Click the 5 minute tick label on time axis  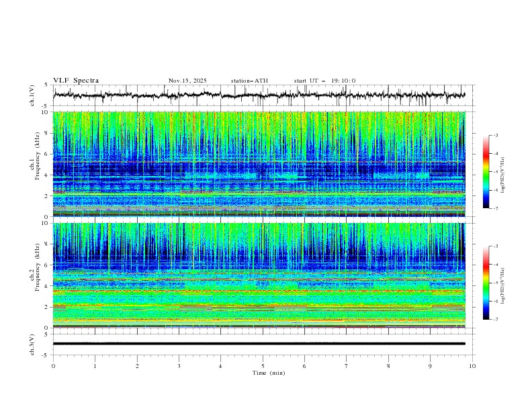tap(263, 366)
